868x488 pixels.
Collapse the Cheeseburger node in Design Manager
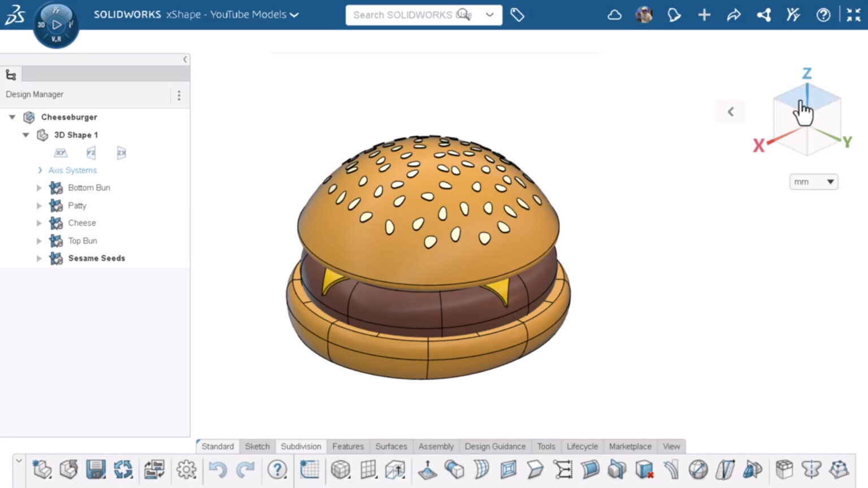[12, 117]
